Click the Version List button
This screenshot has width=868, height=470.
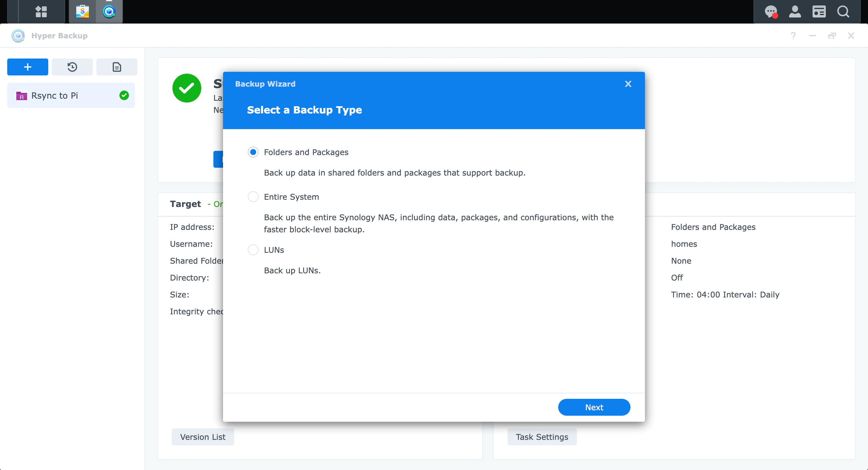click(x=203, y=437)
